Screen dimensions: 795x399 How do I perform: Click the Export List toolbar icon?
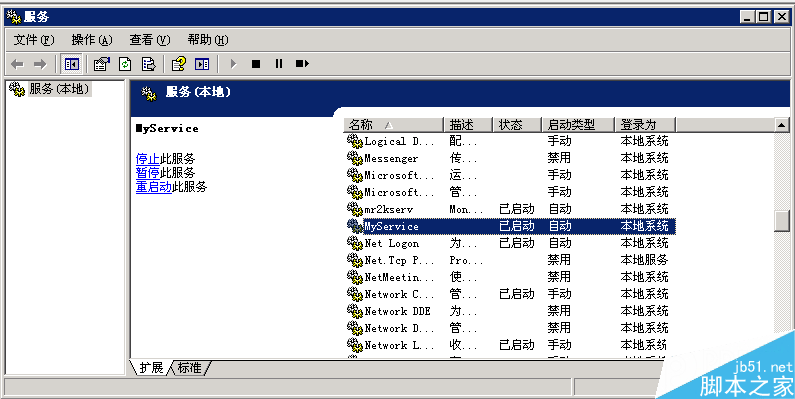click(149, 64)
